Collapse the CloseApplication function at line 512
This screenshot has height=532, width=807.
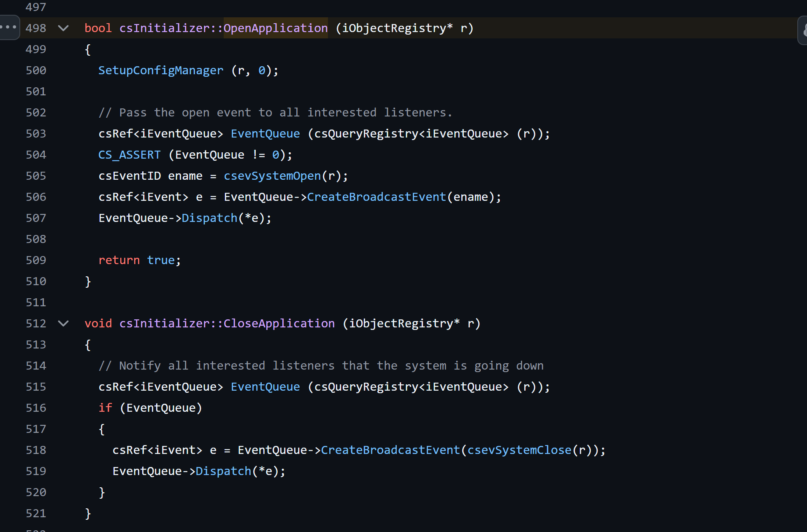pos(63,324)
